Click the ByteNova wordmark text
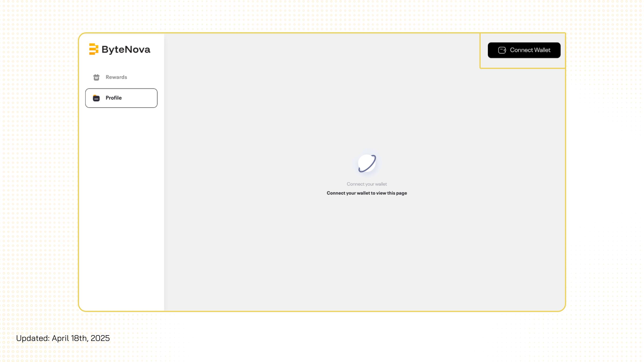The image size is (644, 362). [x=126, y=49]
